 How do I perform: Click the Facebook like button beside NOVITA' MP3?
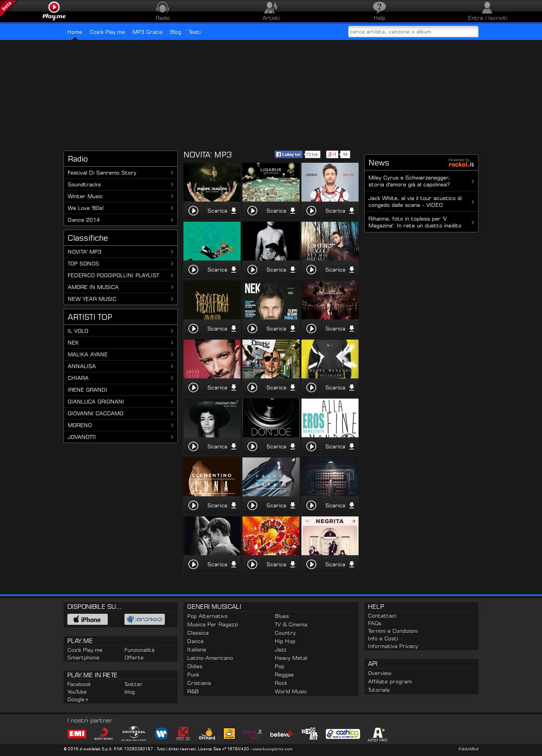289,154
